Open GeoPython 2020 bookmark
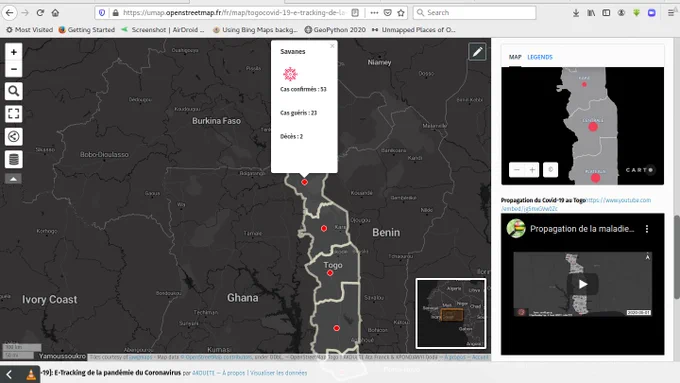This screenshot has height=383, width=680. [335, 29]
